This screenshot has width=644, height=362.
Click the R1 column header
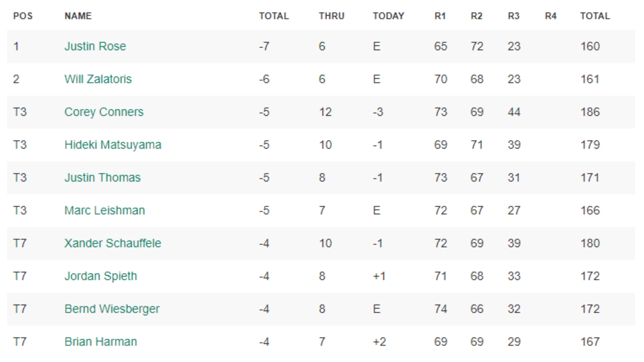coord(440,16)
